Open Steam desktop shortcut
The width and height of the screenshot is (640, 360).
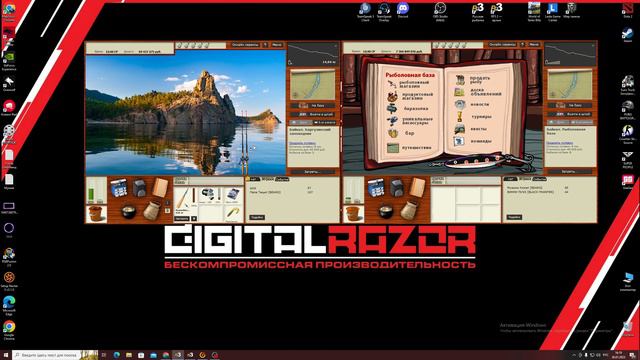[628, 35]
